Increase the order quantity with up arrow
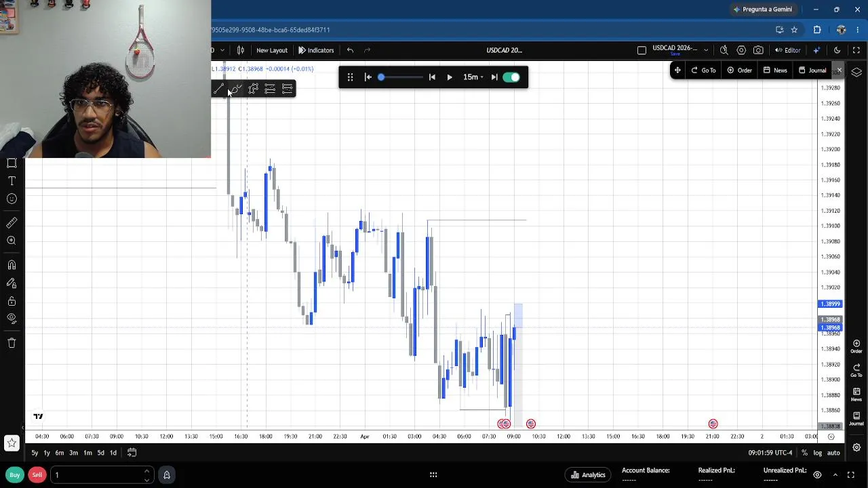Screen dimensions: 868x488 [x=146, y=472]
